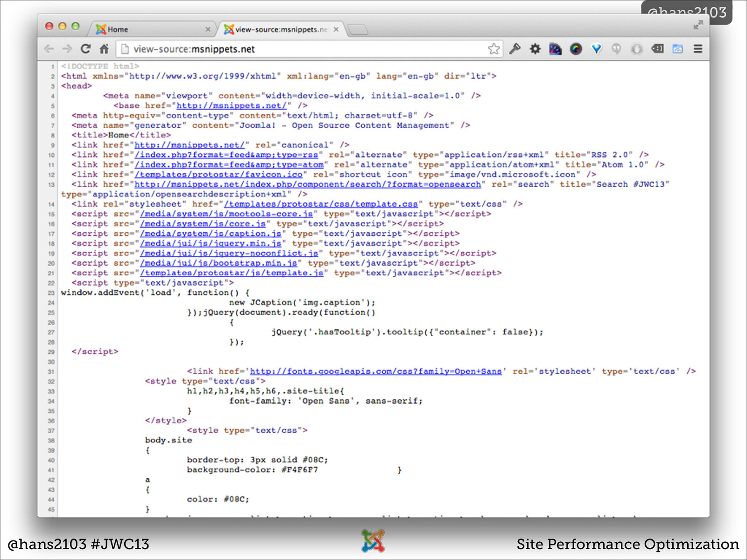747x560 pixels.
Task: Open the tag-shaped extension icon
Action: [x=657, y=49]
